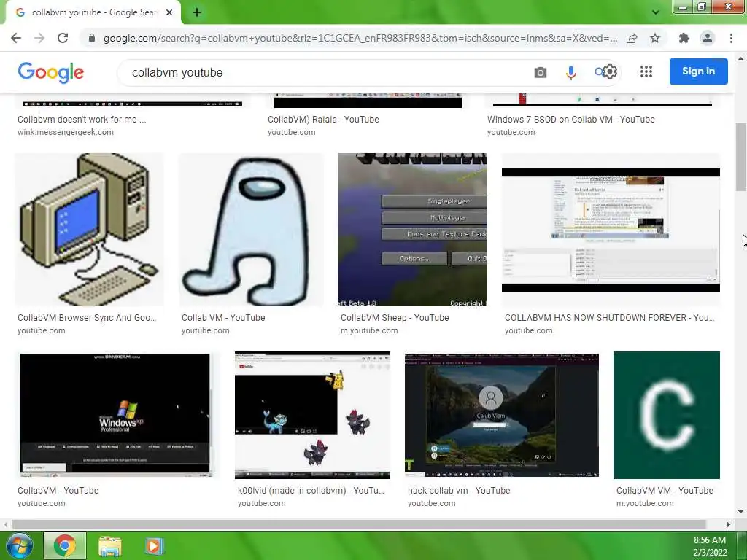Select the 'SHUTDOWN FOREVER' video thumbnail
The image size is (747, 560).
[611, 230]
